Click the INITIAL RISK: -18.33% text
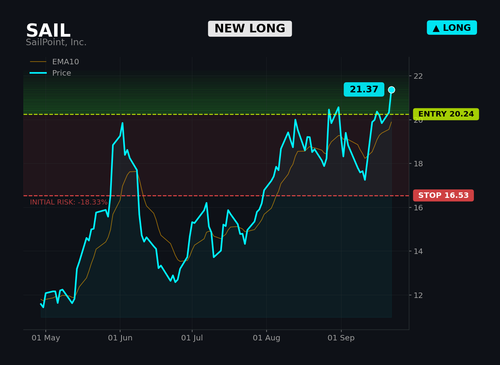 [x=69, y=202]
